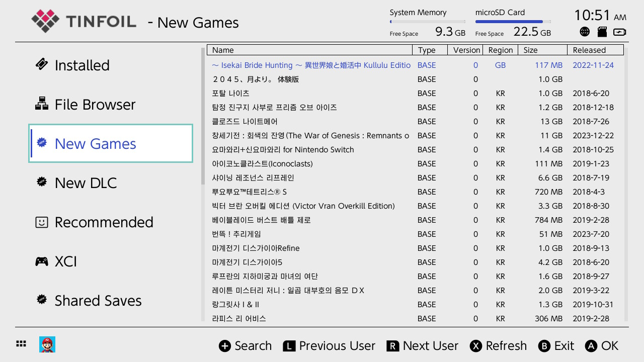Select the 마계전기 디스가이아Refine row
Viewport: 644px width, 362px height.
coord(416,248)
